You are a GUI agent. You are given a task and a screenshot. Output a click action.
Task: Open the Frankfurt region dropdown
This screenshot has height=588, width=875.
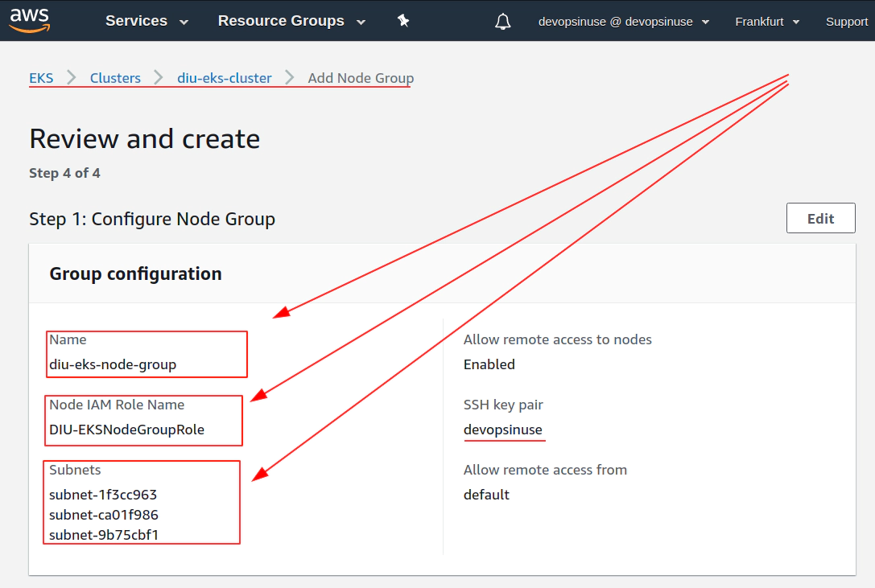click(x=767, y=22)
